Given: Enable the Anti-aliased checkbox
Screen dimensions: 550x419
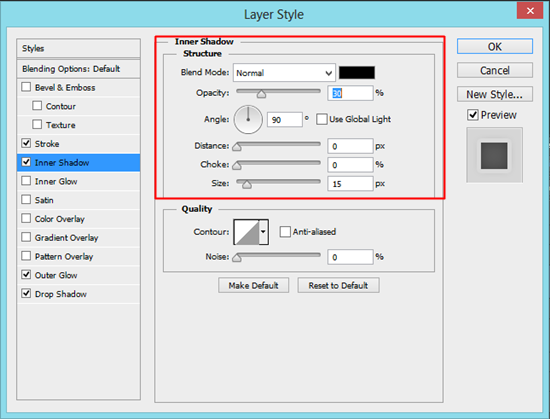Looking at the screenshot, I should [285, 232].
